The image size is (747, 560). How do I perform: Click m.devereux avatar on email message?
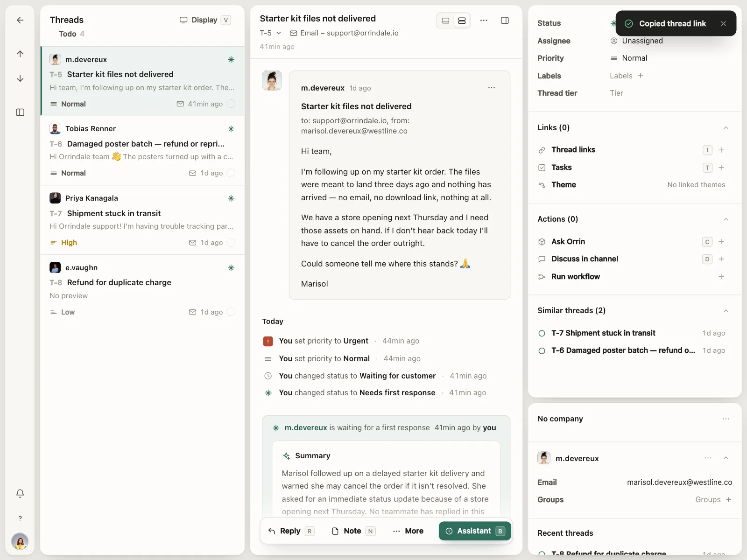(272, 81)
